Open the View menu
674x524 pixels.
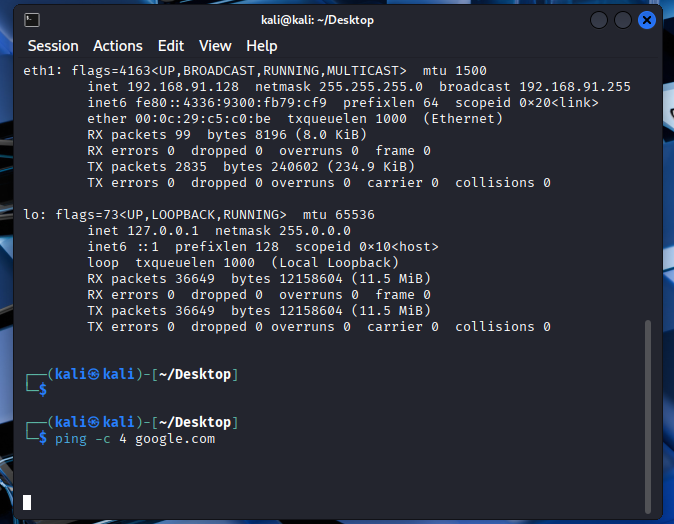point(215,46)
